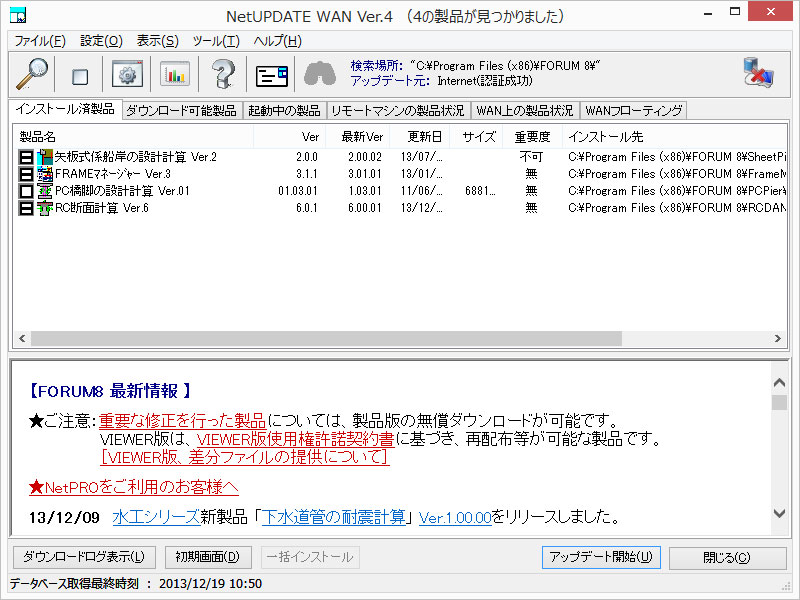
Task: Click the news panel vertical scrollbar thumb
Action: click(x=779, y=403)
